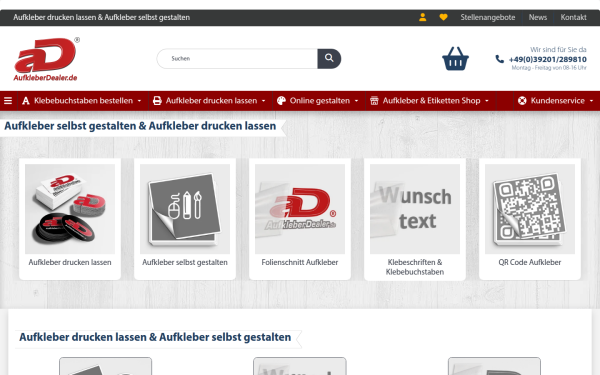Open the Aufkleber drucken lassen card caption
The width and height of the screenshot is (600, 375).
tap(70, 262)
